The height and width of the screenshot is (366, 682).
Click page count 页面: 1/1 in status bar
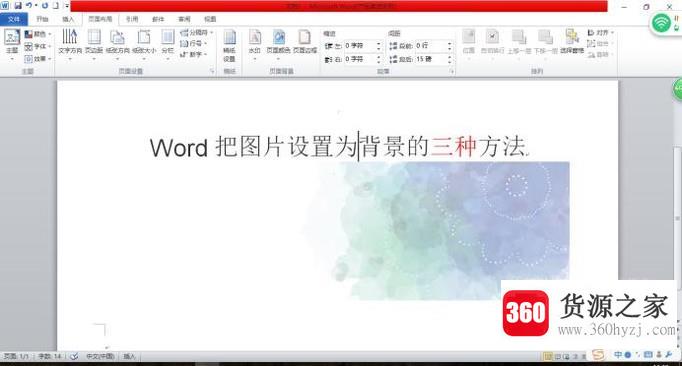17,356
